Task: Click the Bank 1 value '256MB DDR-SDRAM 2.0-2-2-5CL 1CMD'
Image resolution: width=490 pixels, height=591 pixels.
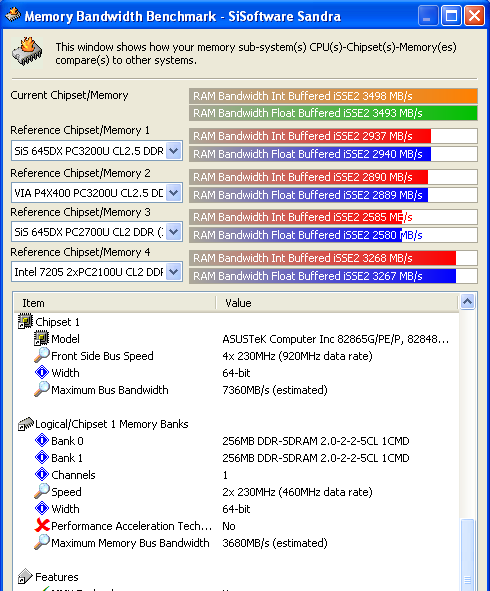Action: point(315,458)
